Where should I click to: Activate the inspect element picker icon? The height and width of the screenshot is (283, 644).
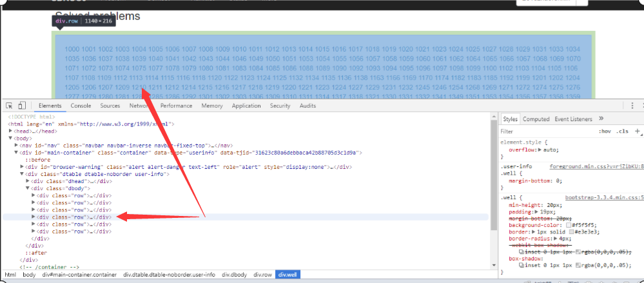coord(9,106)
